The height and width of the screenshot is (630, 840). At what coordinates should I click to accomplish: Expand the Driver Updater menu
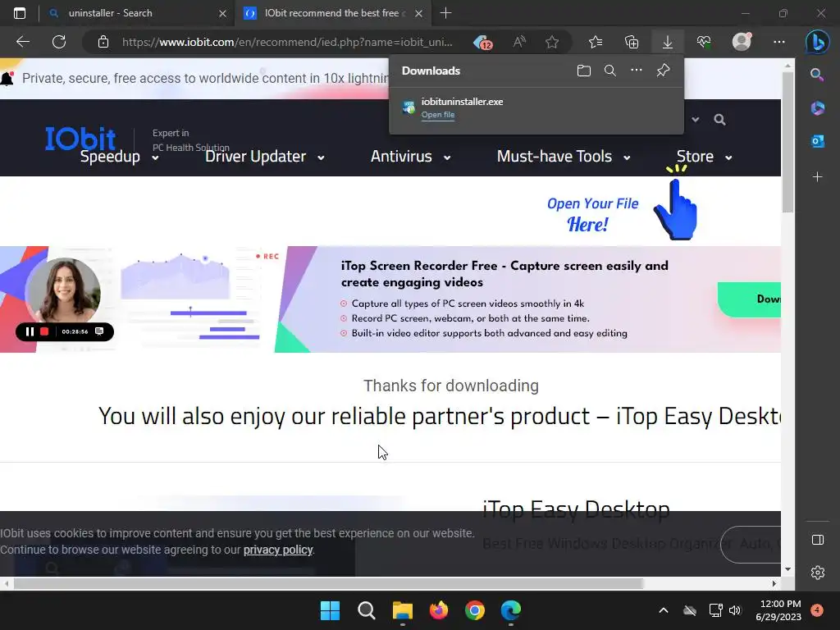265,157
